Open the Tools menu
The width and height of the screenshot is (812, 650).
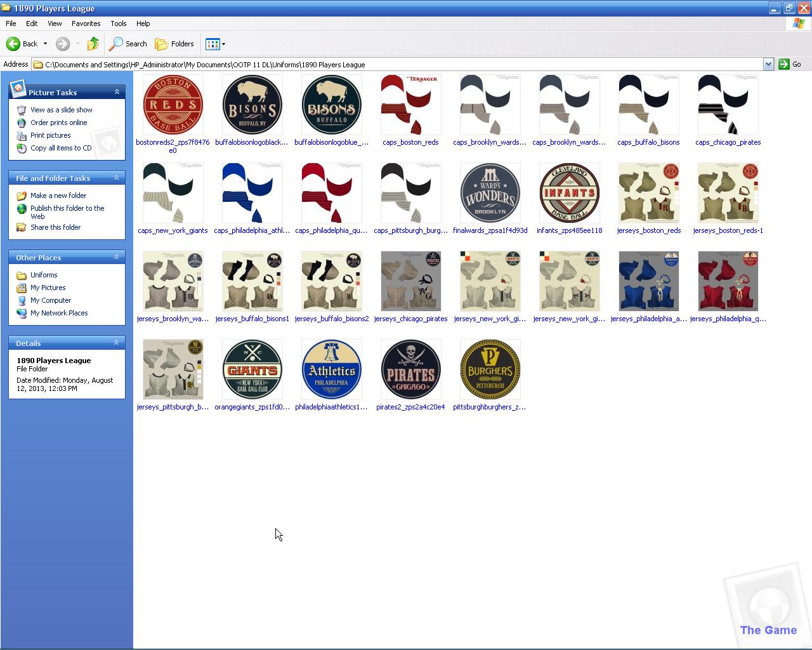[119, 23]
